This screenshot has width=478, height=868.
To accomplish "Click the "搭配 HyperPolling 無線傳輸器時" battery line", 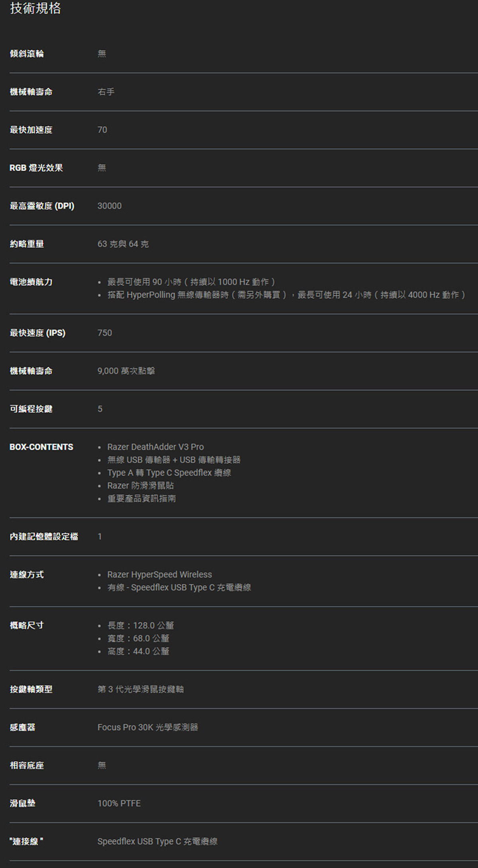I will tap(286, 295).
